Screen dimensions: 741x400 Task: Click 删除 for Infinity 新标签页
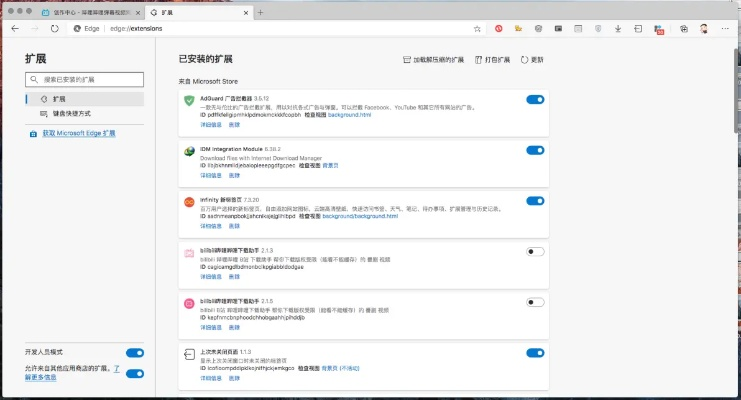[x=234, y=226]
